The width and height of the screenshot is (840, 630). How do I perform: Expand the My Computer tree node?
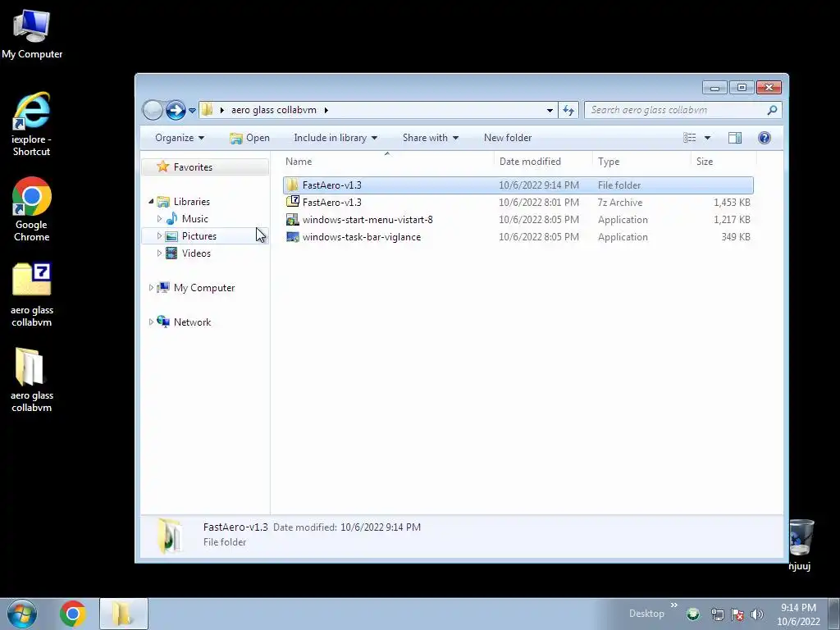pyautogui.click(x=151, y=288)
